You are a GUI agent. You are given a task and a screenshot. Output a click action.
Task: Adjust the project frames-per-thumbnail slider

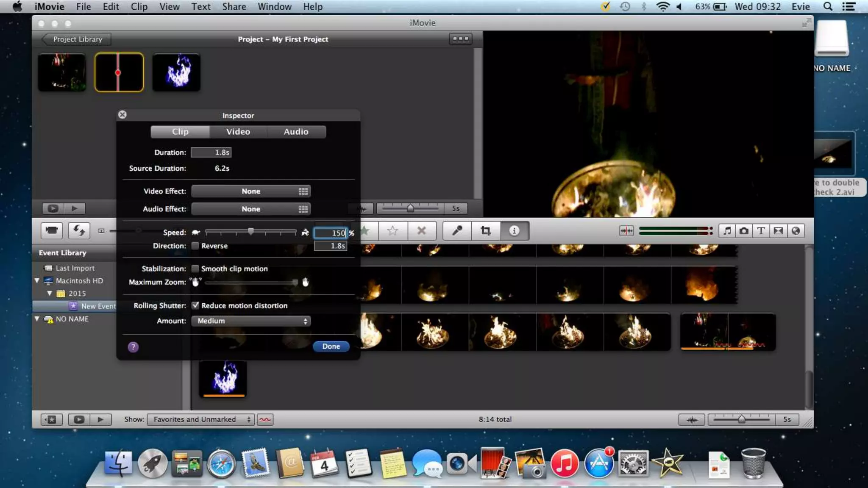pos(410,208)
